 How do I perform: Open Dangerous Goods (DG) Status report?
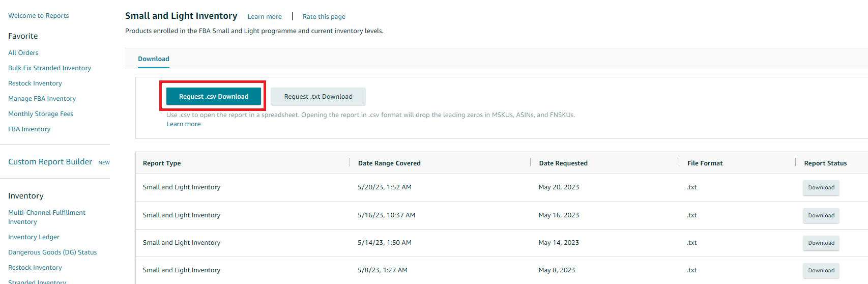[x=52, y=252]
